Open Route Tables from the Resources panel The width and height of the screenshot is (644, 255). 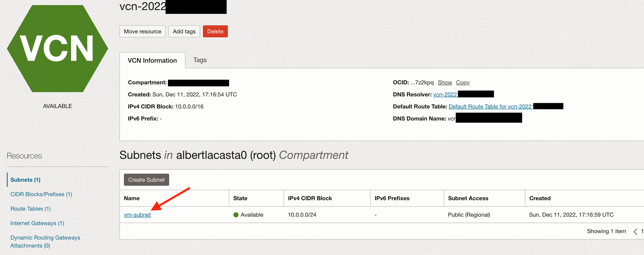30,208
